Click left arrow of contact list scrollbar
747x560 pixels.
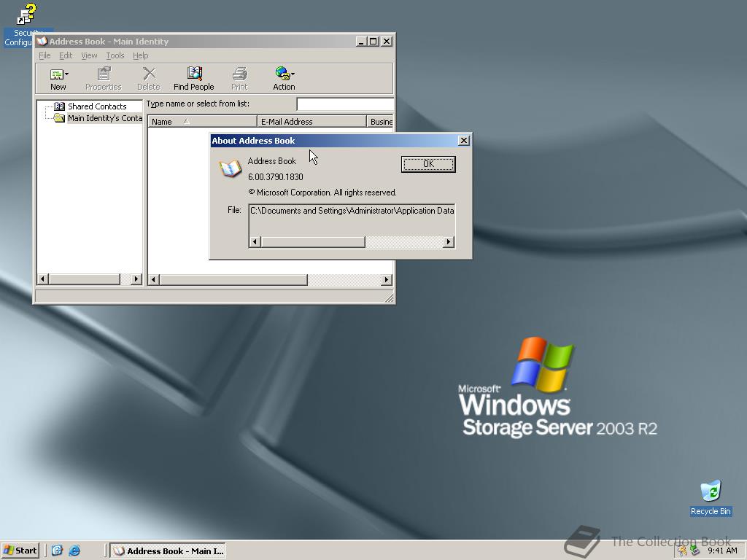(x=153, y=279)
